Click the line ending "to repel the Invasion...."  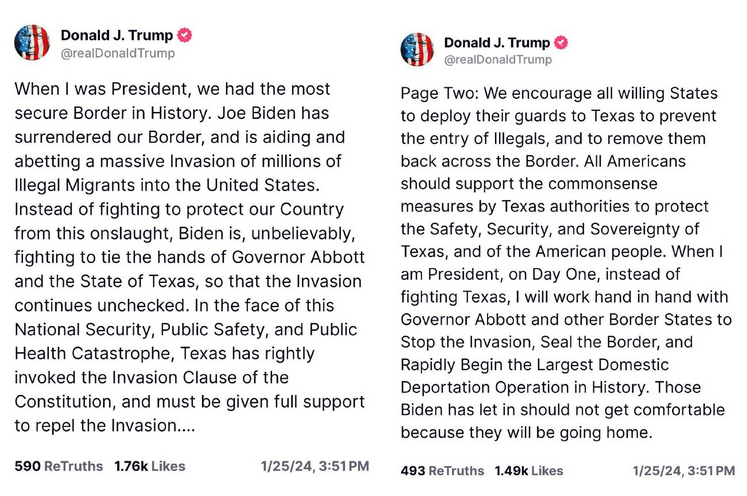(x=105, y=426)
